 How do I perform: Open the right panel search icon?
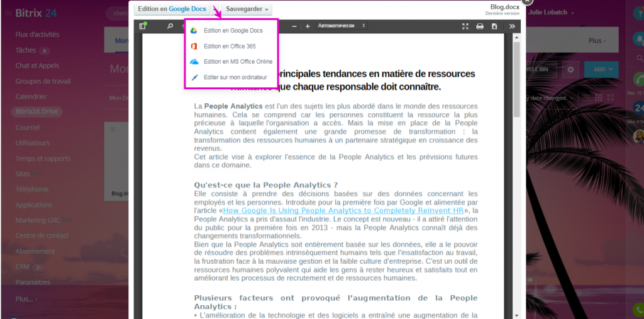639,58
